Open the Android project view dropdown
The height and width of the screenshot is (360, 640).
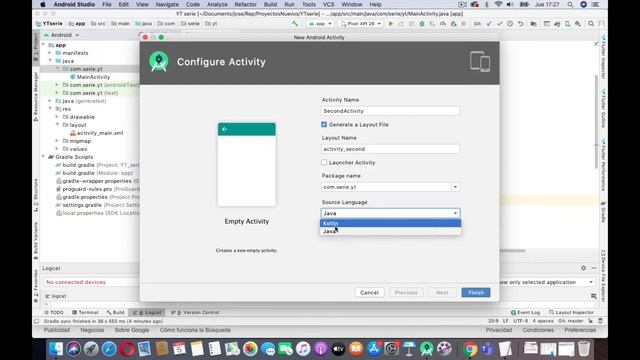[x=61, y=35]
